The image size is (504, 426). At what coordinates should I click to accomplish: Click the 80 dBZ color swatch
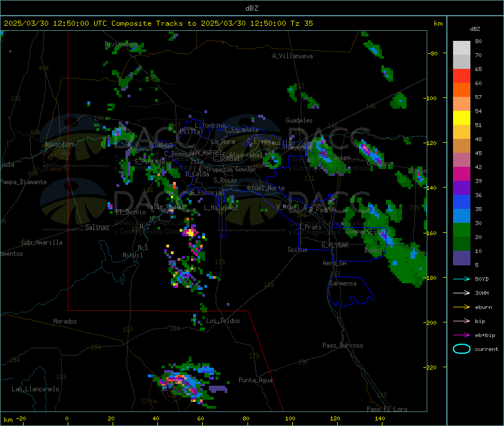[461, 48]
